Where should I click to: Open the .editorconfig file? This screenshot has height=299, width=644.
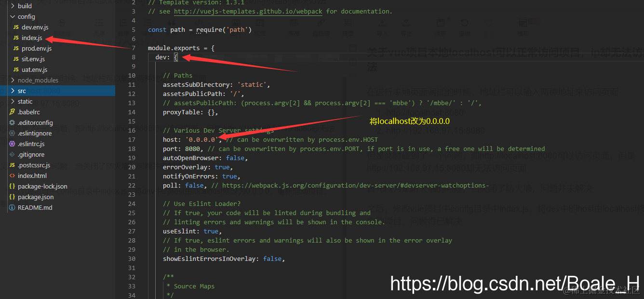point(35,123)
